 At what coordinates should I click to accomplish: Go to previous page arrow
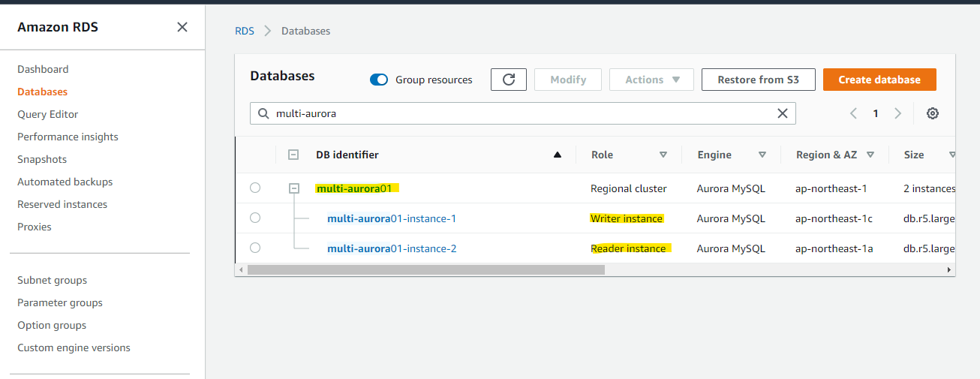(853, 113)
